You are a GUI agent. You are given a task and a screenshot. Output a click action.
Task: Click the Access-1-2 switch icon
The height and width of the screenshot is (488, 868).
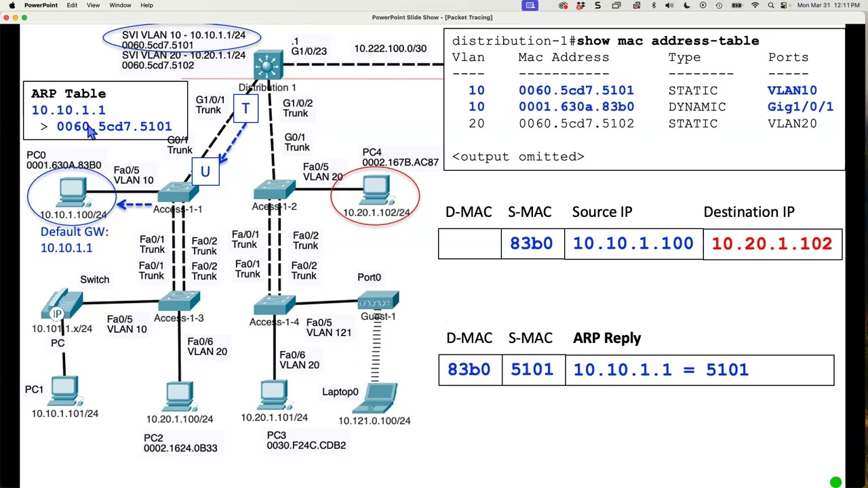coord(274,190)
